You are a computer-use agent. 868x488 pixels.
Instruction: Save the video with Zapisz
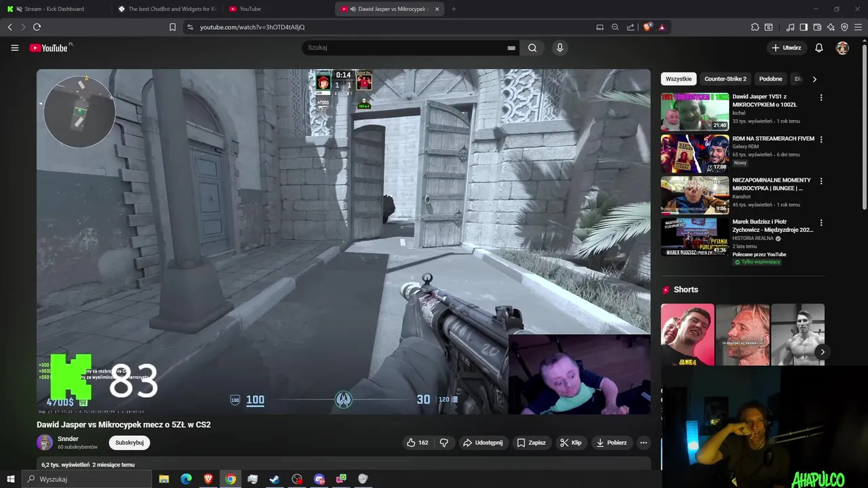click(x=531, y=443)
